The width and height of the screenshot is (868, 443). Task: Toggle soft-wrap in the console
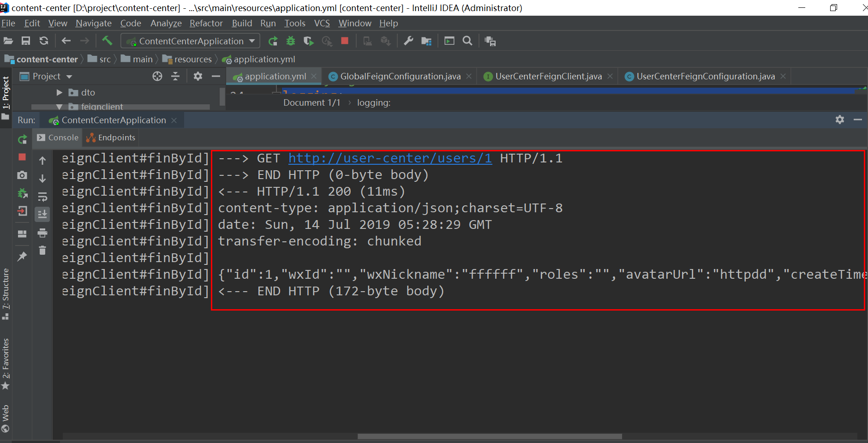tap(42, 197)
